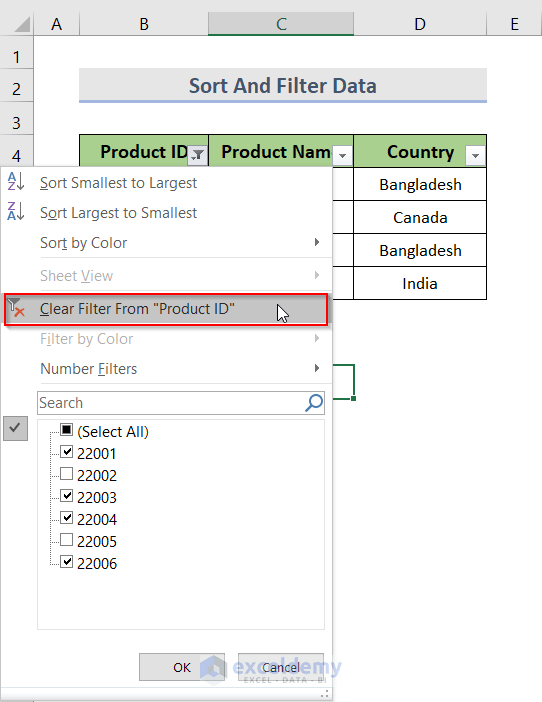Screen dimensions: 542x702
Task: Click the India cell
Action: click(420, 283)
